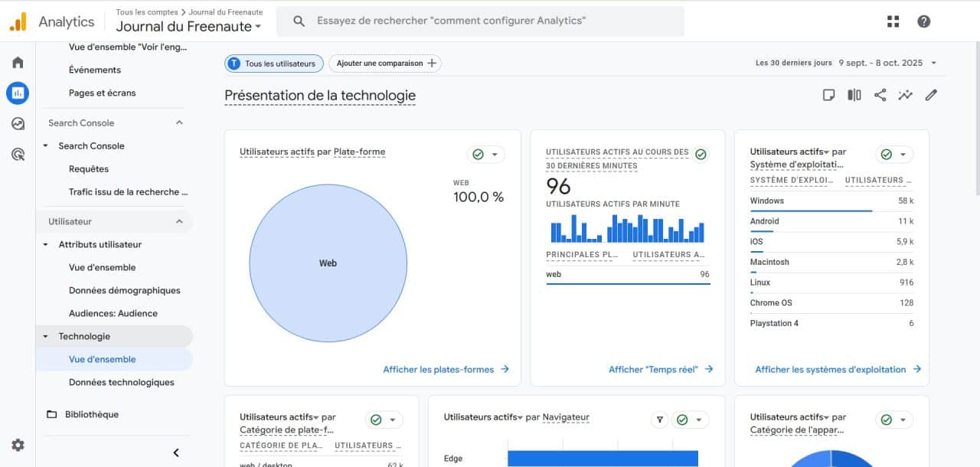Click the filter icon on Navigateur card

(659, 420)
